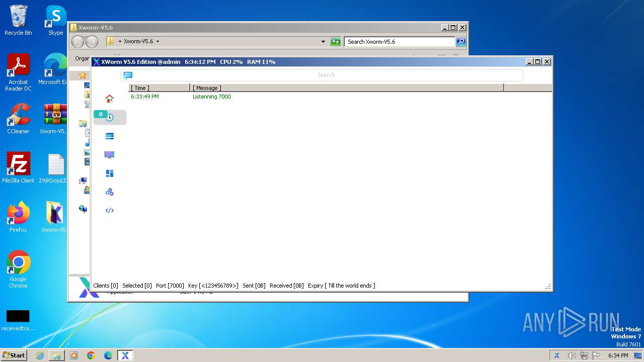Open Acrobat Reader DC desktop shortcut

[18, 72]
